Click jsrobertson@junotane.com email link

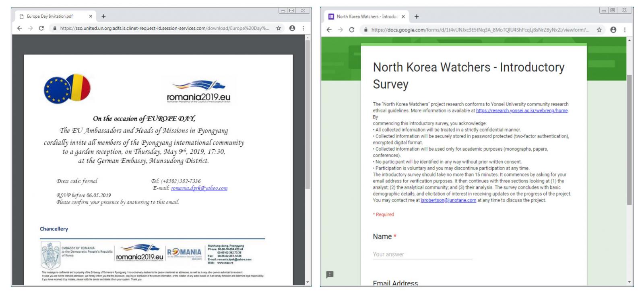(x=448, y=200)
